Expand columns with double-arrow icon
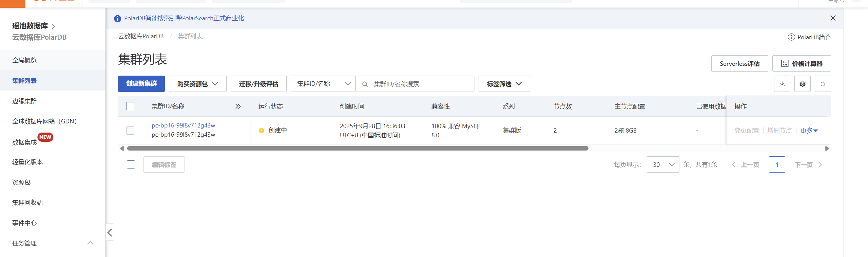 point(238,106)
